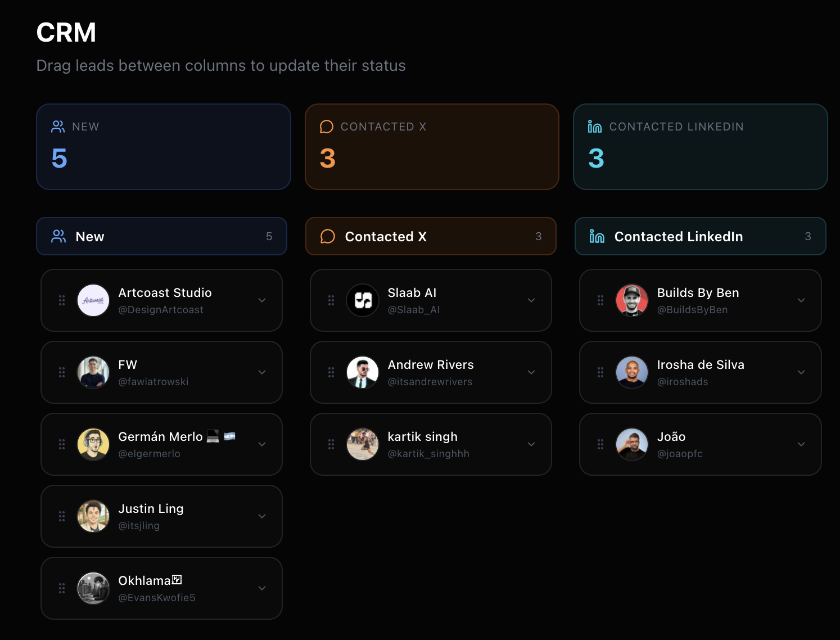Select the CONTACTED X summary card

coord(432,147)
